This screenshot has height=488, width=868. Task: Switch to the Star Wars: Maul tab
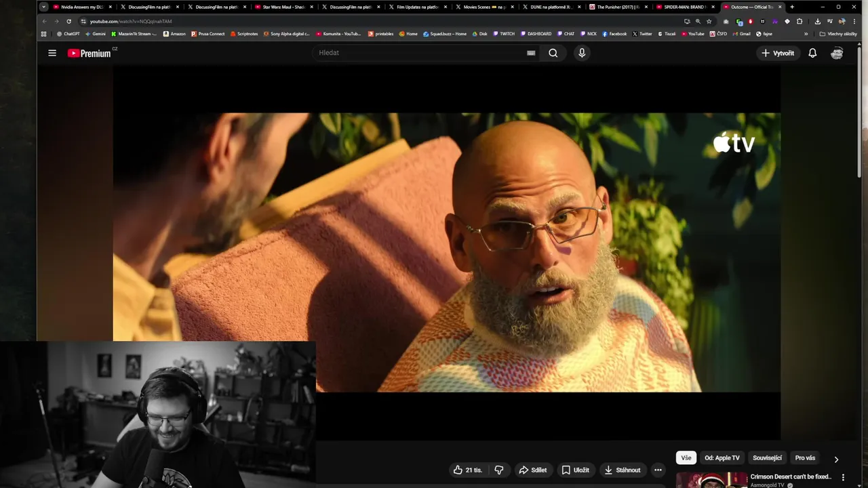283,7
